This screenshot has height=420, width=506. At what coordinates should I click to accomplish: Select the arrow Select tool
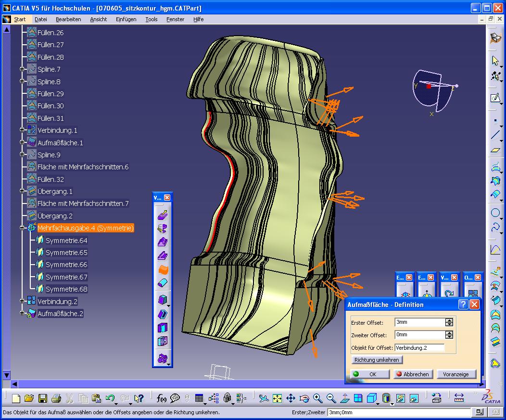coord(495,60)
